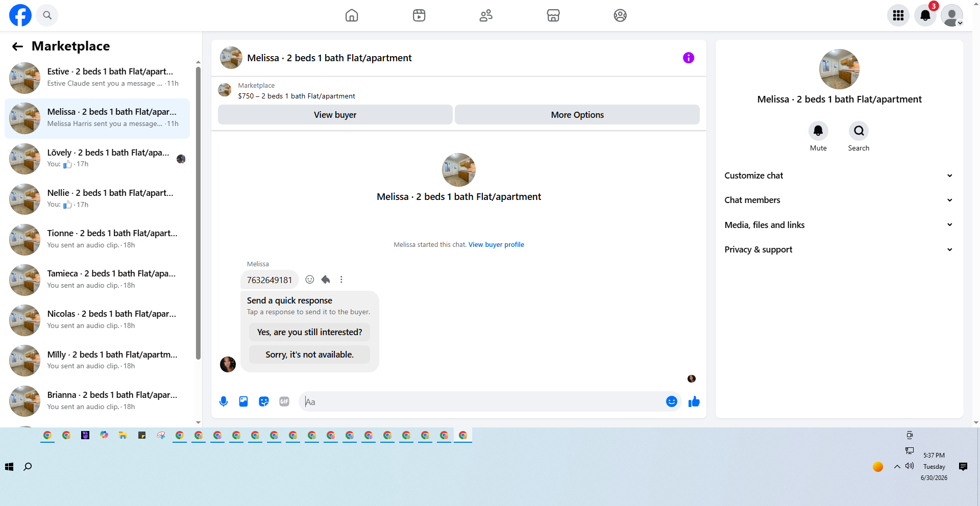Click the large listing photo in right panel
Viewport: 980px width, 506px height.
839,69
